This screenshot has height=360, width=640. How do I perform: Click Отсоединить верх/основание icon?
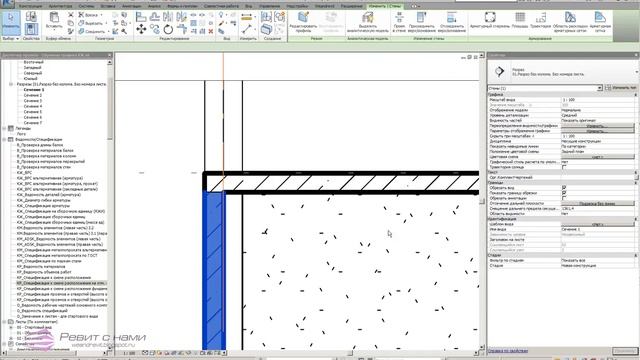451,17
